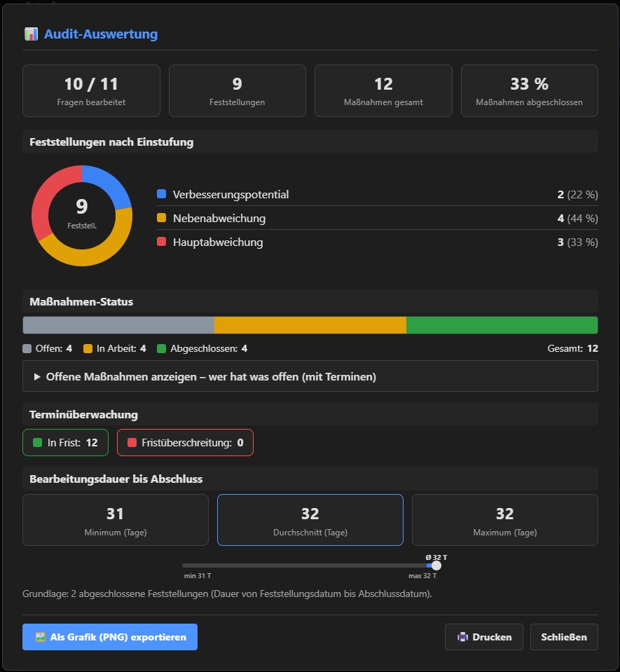The image size is (620, 672).
Task: Click the red Fristüberschreitung indicator square
Action: (132, 442)
